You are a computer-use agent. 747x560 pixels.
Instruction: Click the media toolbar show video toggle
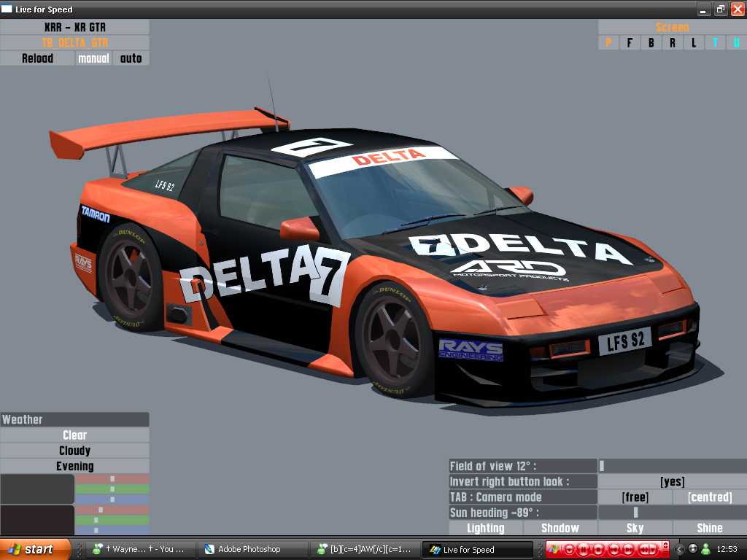(665, 545)
